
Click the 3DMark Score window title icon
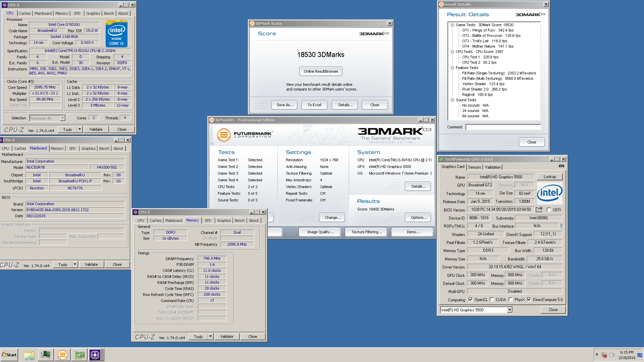point(252,23)
